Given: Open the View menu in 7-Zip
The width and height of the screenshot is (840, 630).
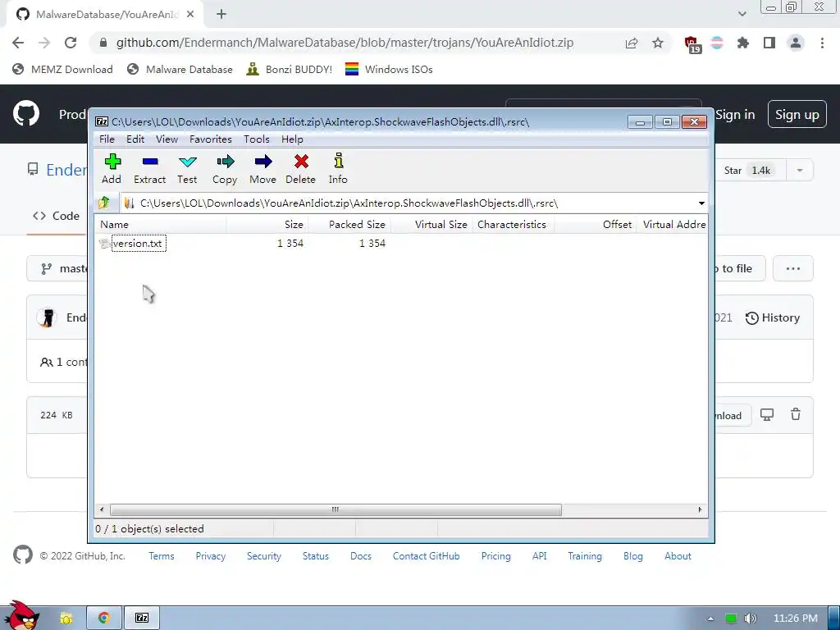Looking at the screenshot, I should point(167,139).
